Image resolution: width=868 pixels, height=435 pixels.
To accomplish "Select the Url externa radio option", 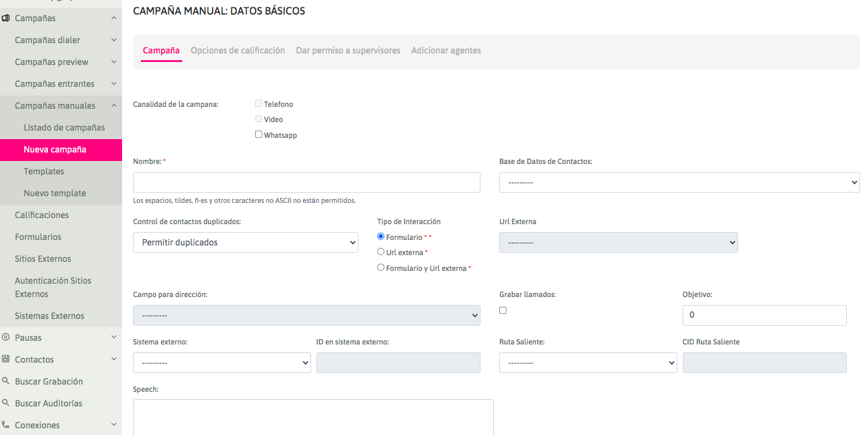I will point(381,252).
